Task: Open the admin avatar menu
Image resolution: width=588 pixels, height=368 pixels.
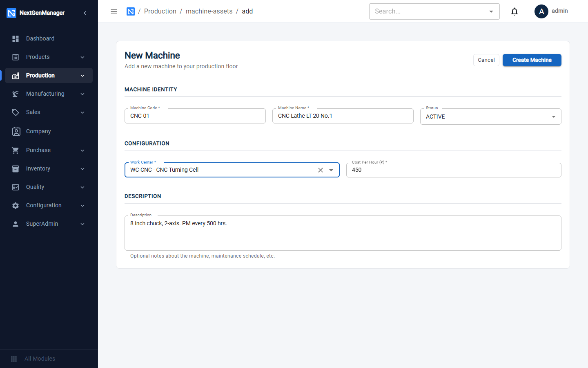Action: [x=541, y=11]
